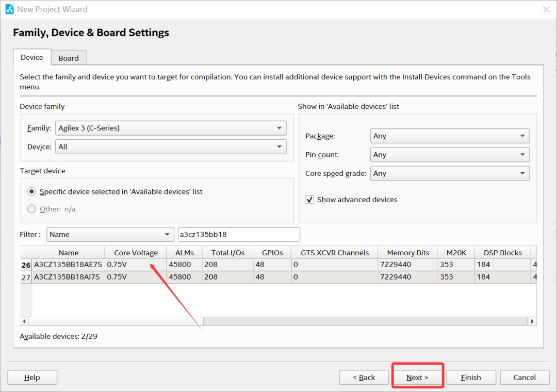Click the Next button
Viewport: 557px width, 392px height.
pyautogui.click(x=417, y=378)
